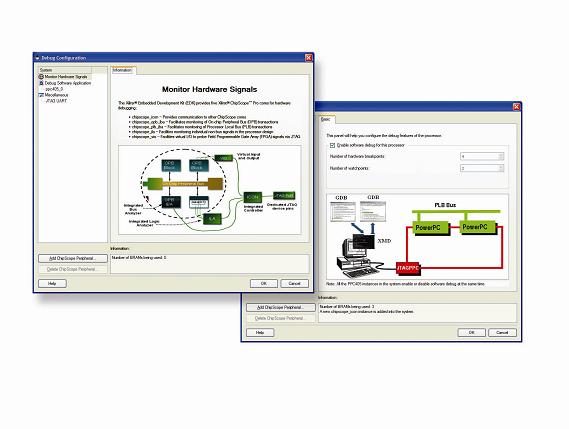Click Help button in rear dialog
Screen dimensions: 569x429
click(260, 332)
